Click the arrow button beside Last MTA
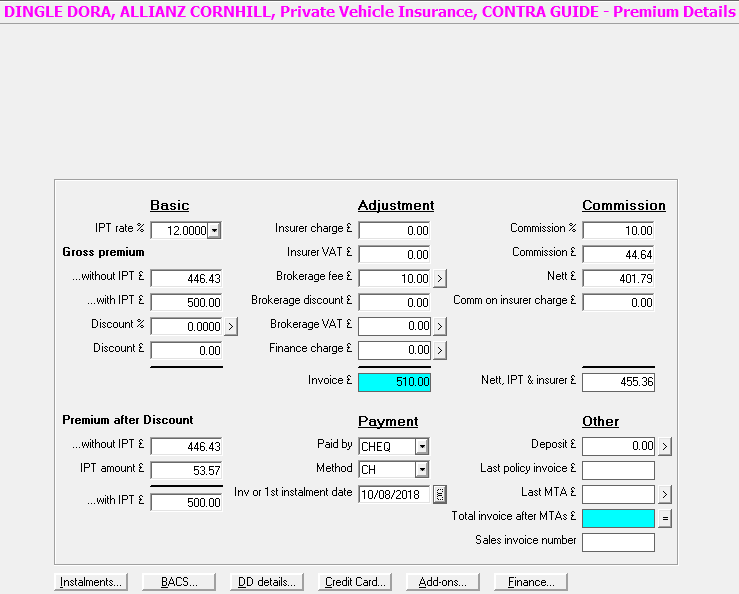739x594 pixels. click(665, 494)
